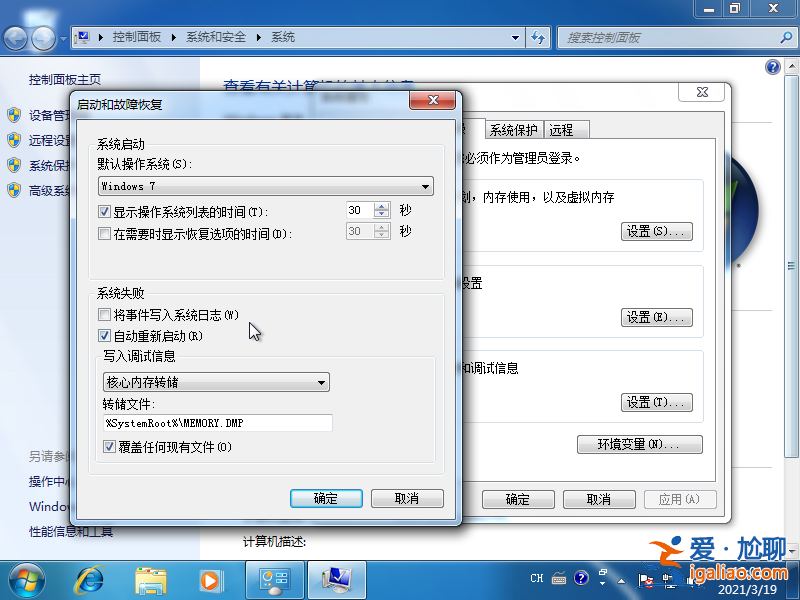Increase seconds with the 30 spinner up arrow
This screenshot has height=600, width=800.
381,205
